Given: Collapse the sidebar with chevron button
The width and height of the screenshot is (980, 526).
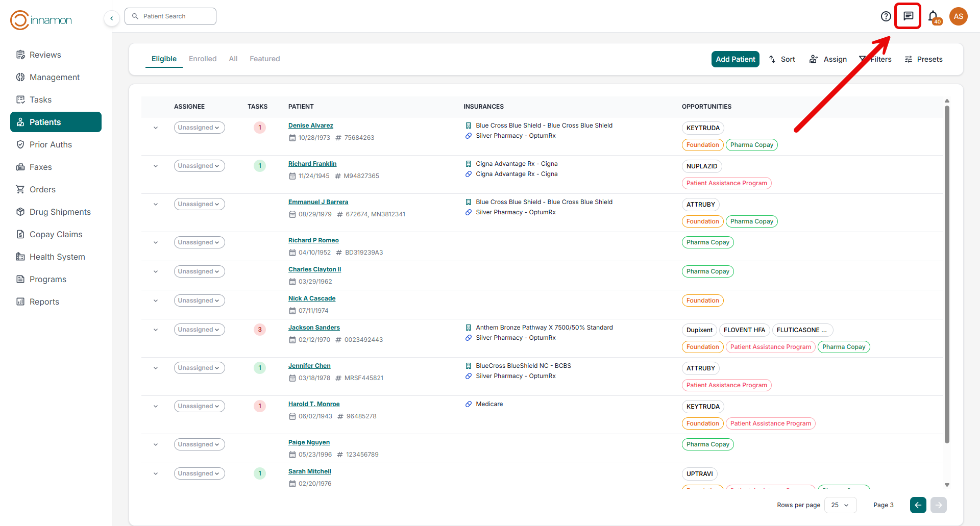Looking at the screenshot, I should pyautogui.click(x=112, y=18).
